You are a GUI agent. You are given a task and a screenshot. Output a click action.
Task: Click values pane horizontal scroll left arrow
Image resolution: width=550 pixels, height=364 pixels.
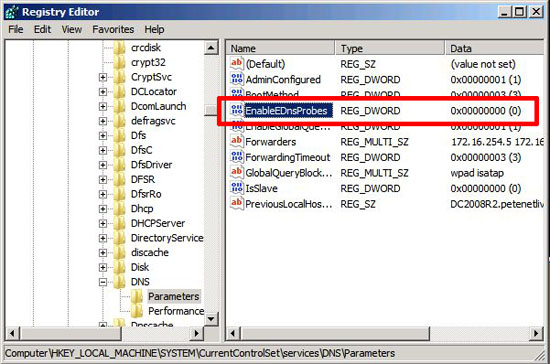coord(233,333)
